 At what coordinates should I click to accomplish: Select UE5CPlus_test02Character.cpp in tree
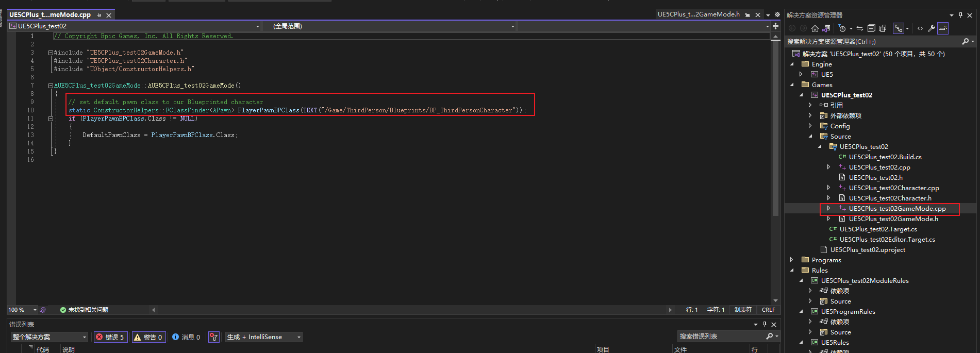pyautogui.click(x=894, y=188)
